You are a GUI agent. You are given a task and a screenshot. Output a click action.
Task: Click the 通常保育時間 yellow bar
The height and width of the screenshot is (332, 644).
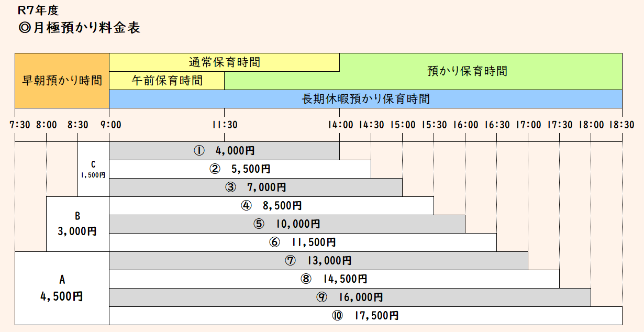pos(225,62)
